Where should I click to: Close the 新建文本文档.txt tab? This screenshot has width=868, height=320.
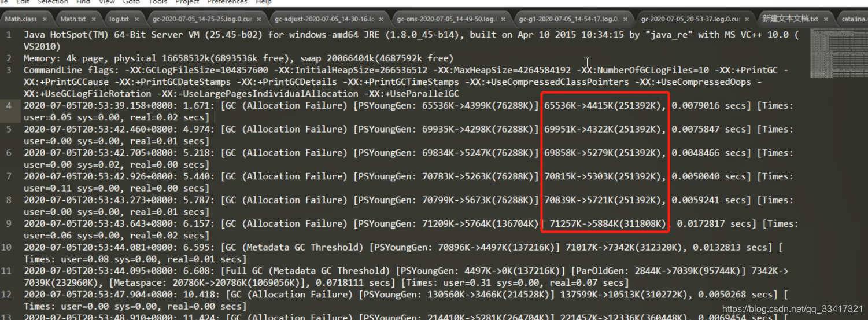click(825, 19)
